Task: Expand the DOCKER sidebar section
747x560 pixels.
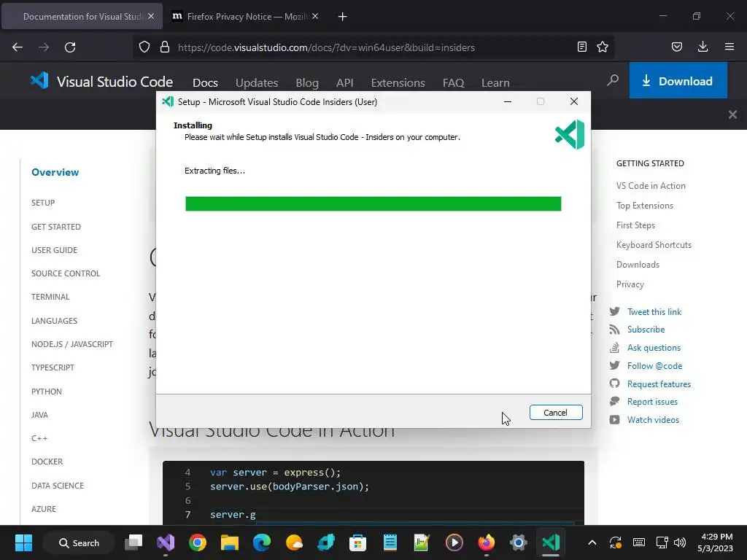Action: click(x=47, y=462)
